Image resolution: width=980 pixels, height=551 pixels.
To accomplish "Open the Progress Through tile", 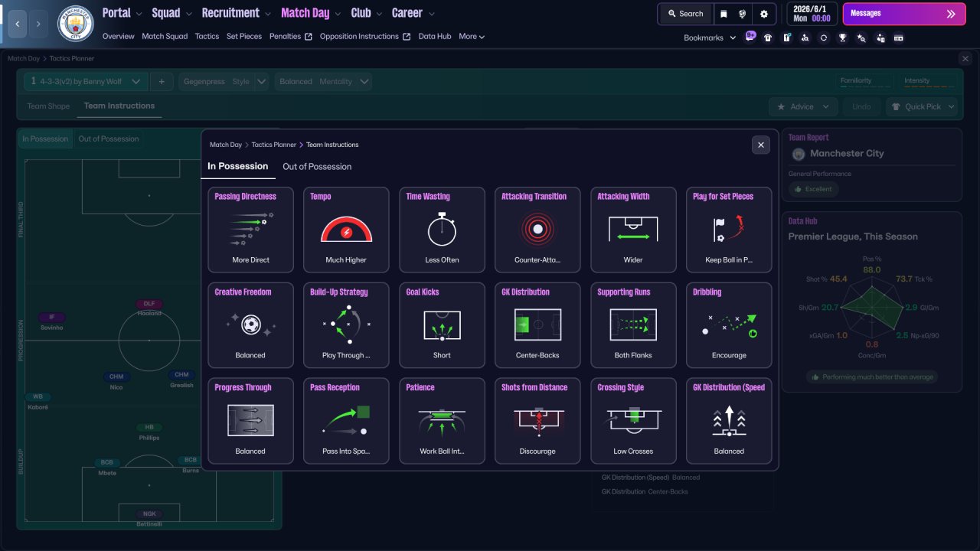I will point(250,421).
